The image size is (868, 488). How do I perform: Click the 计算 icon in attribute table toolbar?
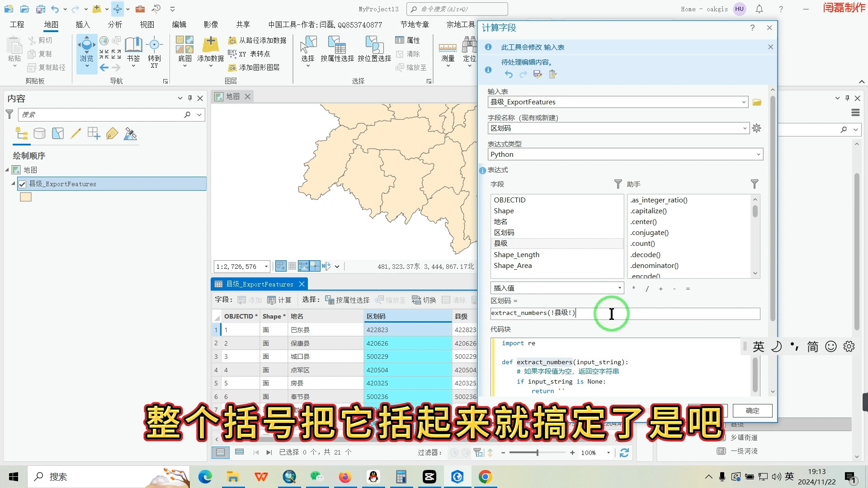pyautogui.click(x=272, y=300)
